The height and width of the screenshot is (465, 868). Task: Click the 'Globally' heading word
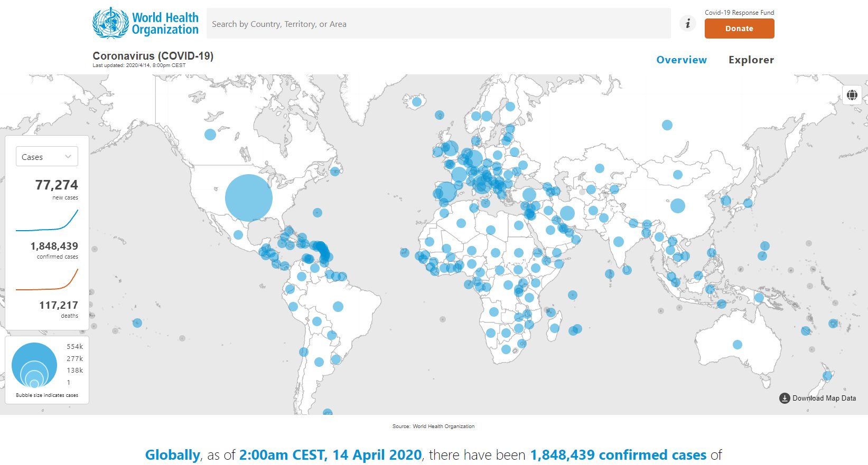[173, 455]
